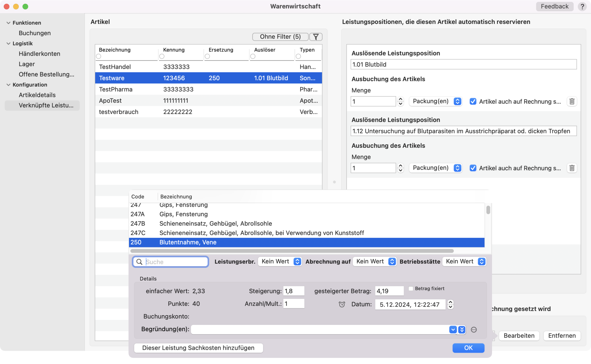Select code 250 Blutentnahme, Vene row
The image size is (591, 364).
pos(307,242)
